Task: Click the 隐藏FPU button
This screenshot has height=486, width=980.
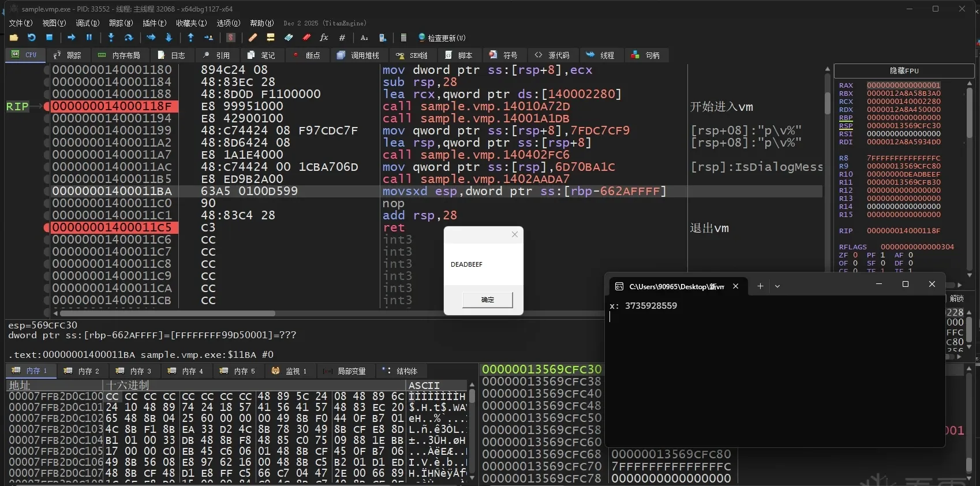Action: tap(904, 71)
